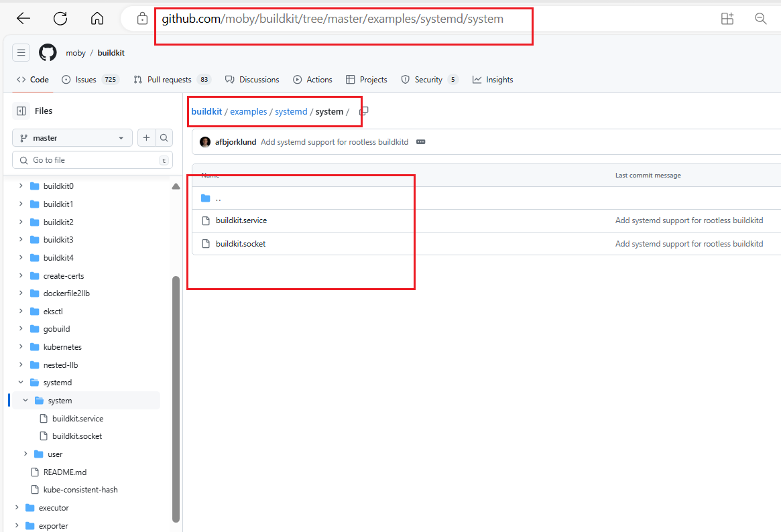Open the browser home page
The width and height of the screenshot is (781, 532).
97,19
